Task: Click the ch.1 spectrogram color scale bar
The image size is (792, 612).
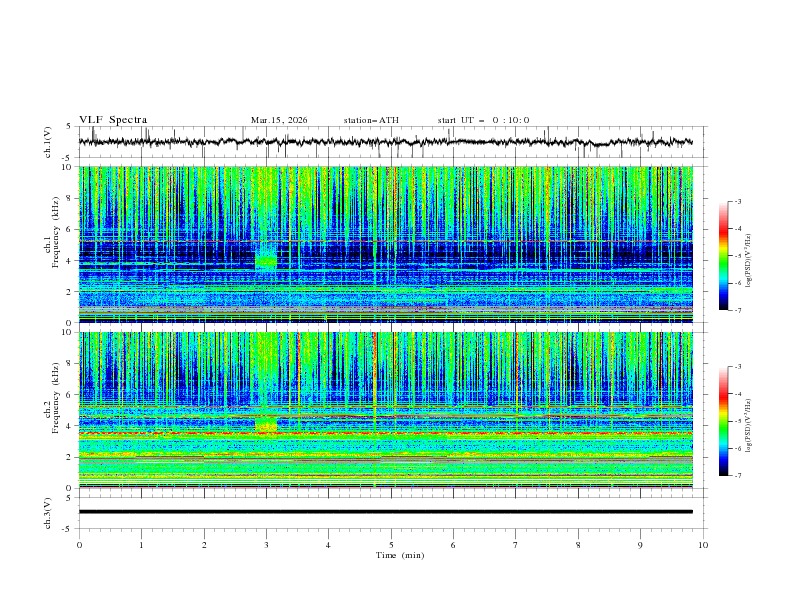Action: (x=723, y=256)
